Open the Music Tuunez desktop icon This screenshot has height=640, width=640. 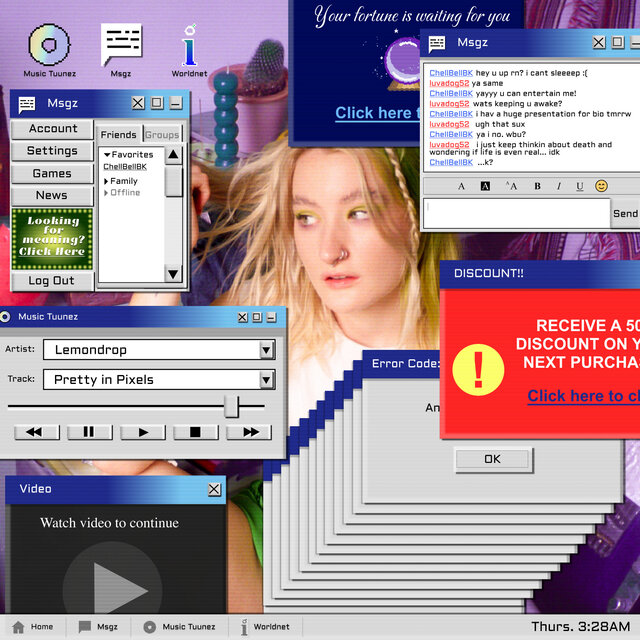click(x=49, y=50)
